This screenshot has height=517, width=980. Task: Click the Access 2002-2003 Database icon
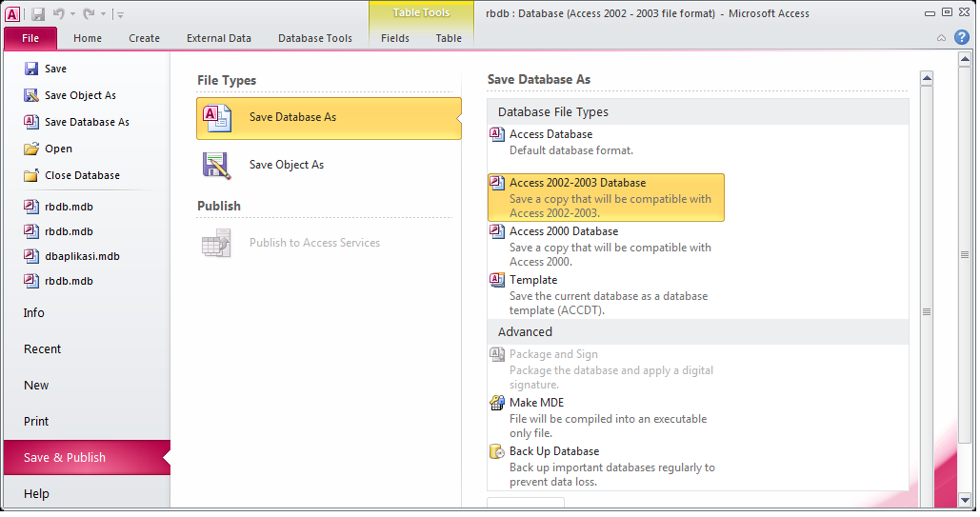[497, 183]
